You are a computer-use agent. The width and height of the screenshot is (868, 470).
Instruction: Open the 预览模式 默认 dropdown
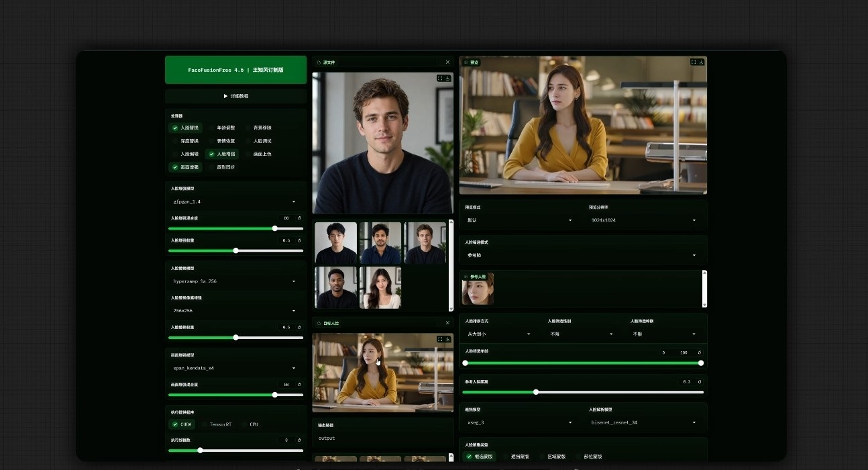pos(521,220)
